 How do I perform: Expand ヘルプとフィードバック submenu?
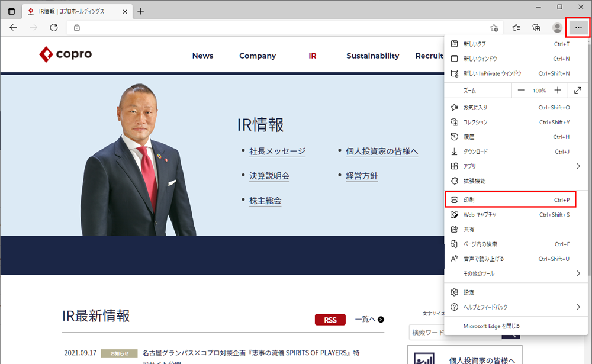pyautogui.click(x=516, y=307)
